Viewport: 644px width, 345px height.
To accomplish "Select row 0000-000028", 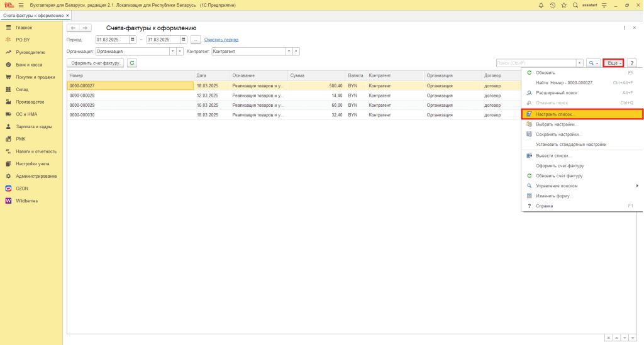I will [294, 96].
